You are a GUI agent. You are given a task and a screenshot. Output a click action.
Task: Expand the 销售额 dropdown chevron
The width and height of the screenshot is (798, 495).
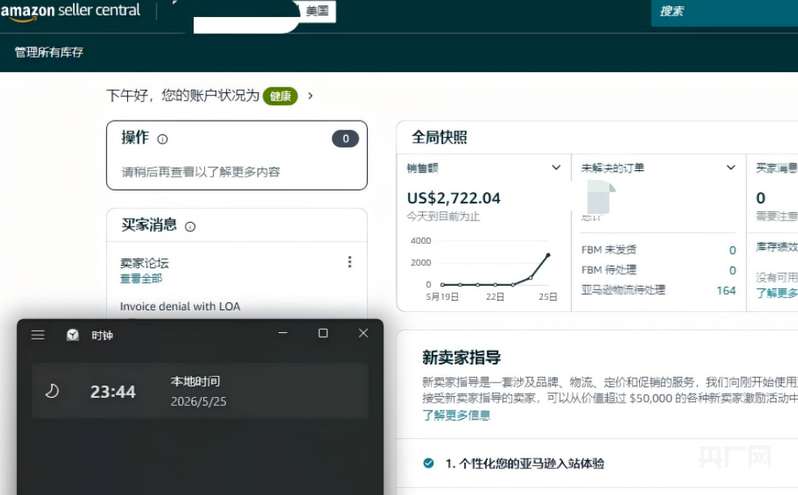click(556, 167)
